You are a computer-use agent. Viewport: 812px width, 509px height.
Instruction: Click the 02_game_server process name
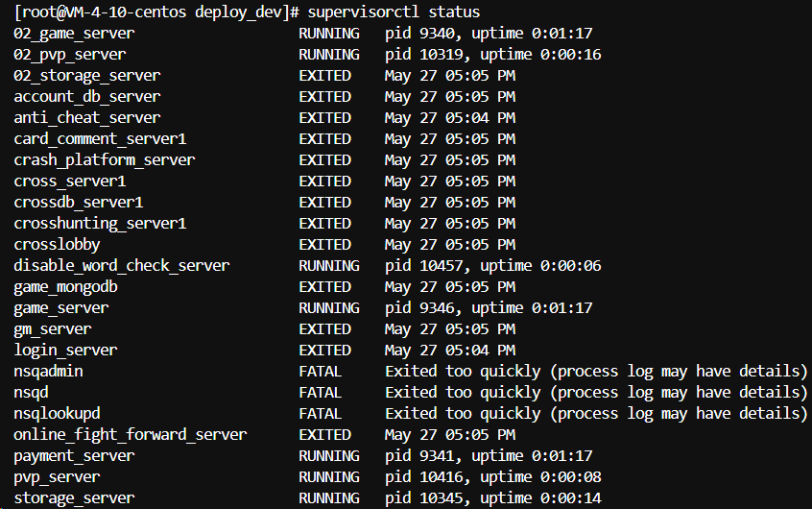[x=74, y=33]
